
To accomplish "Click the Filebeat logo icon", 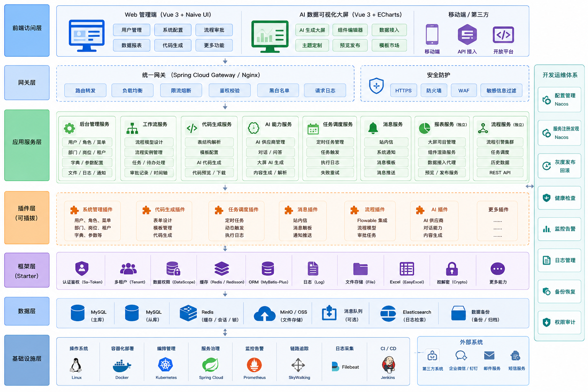I will [335, 367].
